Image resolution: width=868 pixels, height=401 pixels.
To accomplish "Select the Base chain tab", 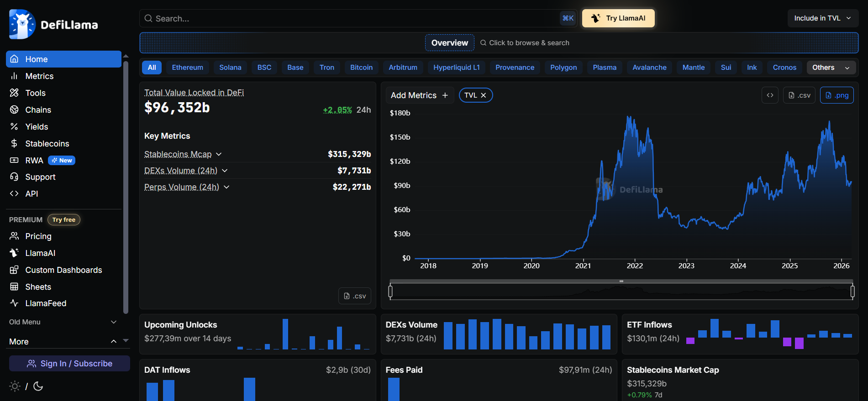I will point(295,68).
